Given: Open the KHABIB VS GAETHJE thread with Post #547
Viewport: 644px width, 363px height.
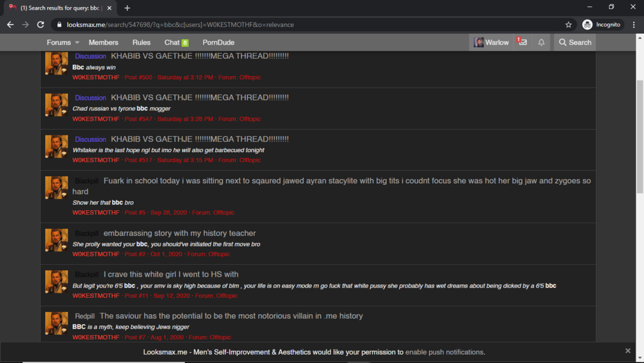Looking at the screenshot, I should click(200, 97).
